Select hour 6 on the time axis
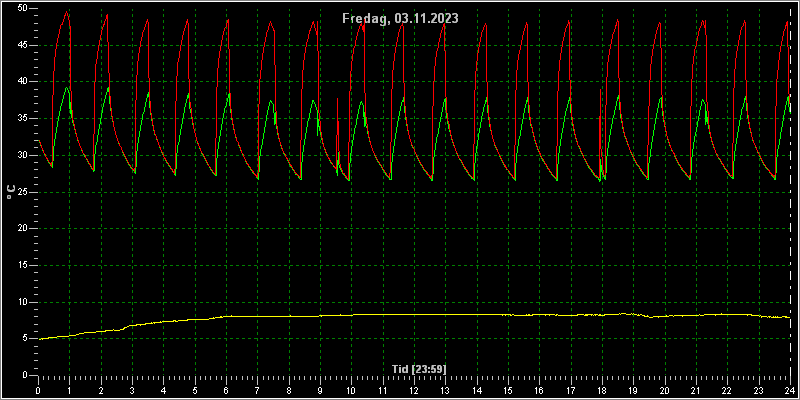Screen dimensions: 800x400 [226, 390]
